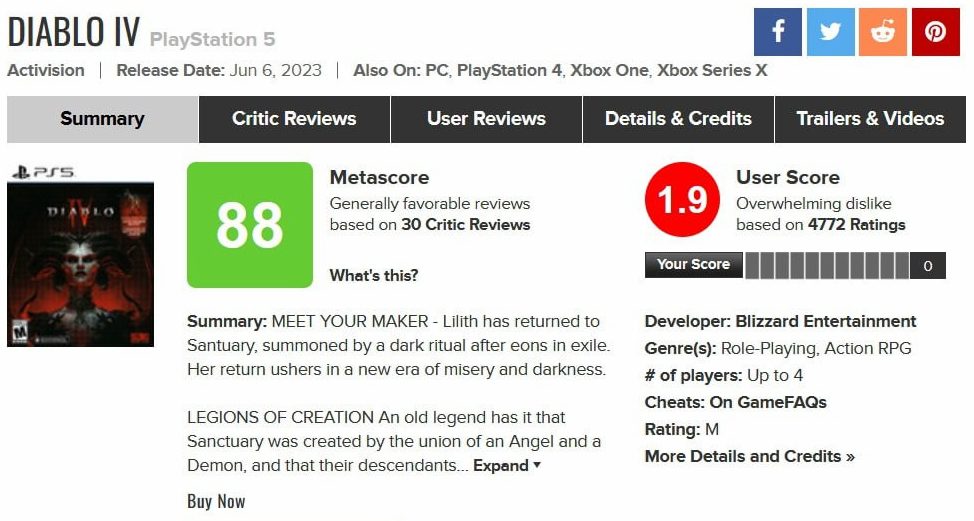Share the page on Facebook
This screenshot has height=521, width=974.
778,32
